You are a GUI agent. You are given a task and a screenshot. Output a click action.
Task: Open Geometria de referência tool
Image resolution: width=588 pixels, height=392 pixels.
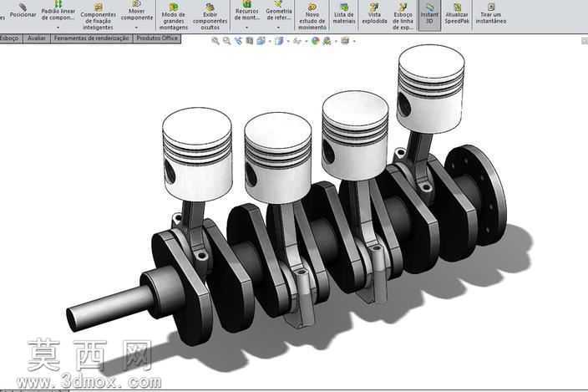tap(279, 11)
